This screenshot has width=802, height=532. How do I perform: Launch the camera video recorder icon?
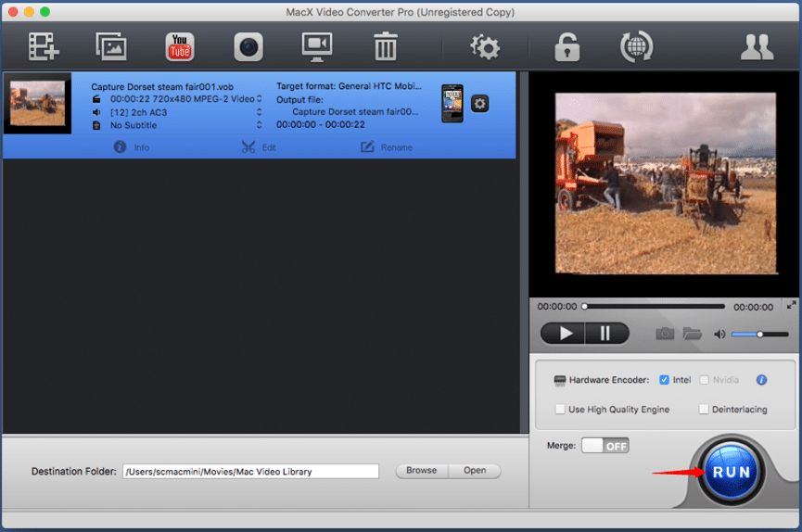[248, 47]
